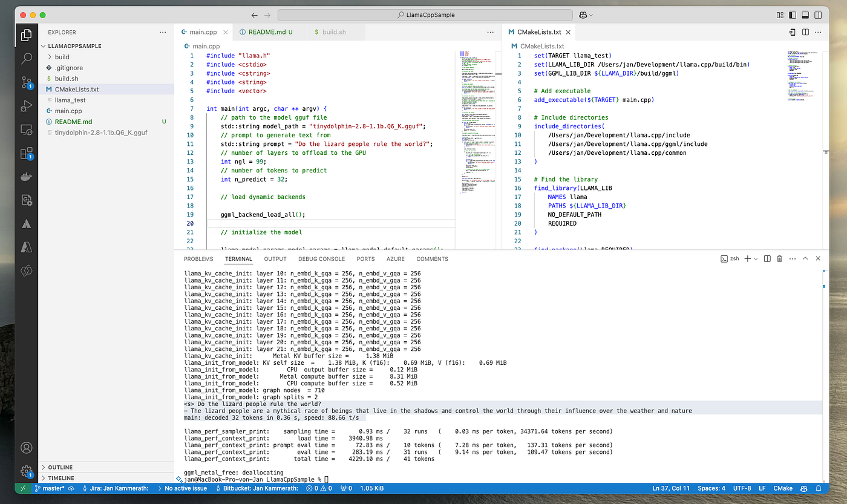This screenshot has width=847, height=504.
Task: Maximize the terminal panel size
Action: [x=805, y=259]
